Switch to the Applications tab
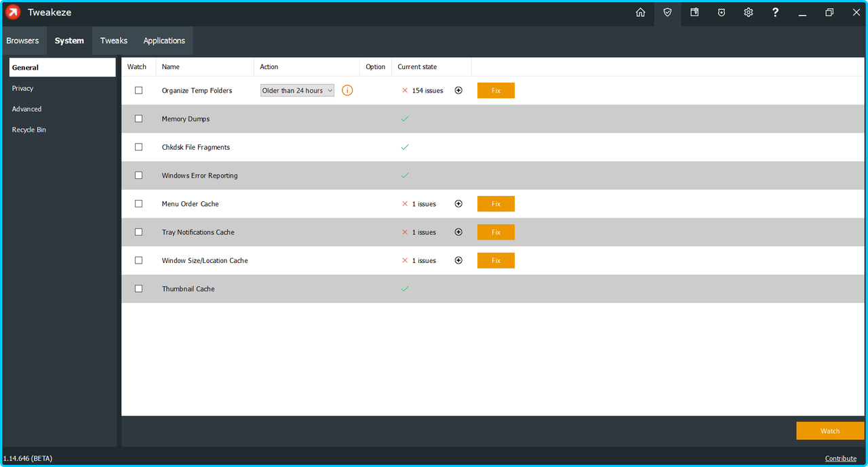This screenshot has height=467, width=868. (x=164, y=41)
